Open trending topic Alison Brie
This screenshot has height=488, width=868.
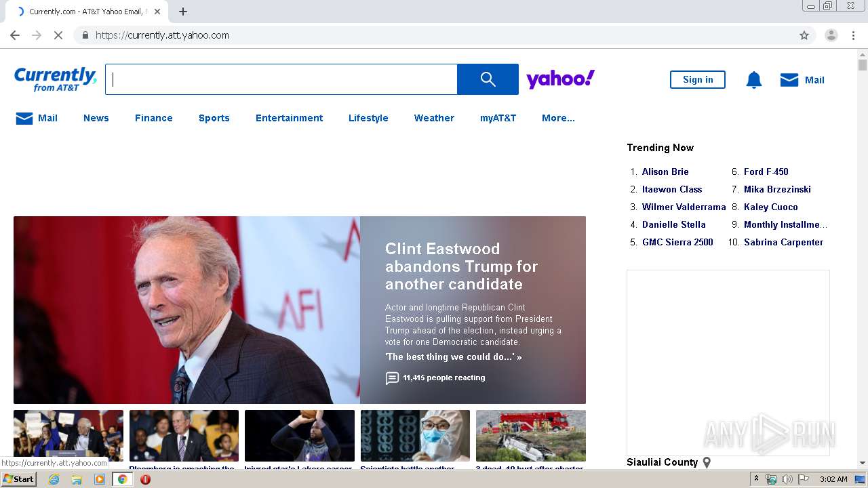[x=665, y=171]
